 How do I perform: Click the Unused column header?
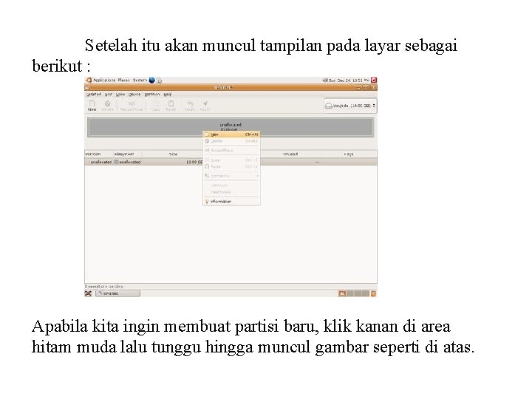coord(290,154)
